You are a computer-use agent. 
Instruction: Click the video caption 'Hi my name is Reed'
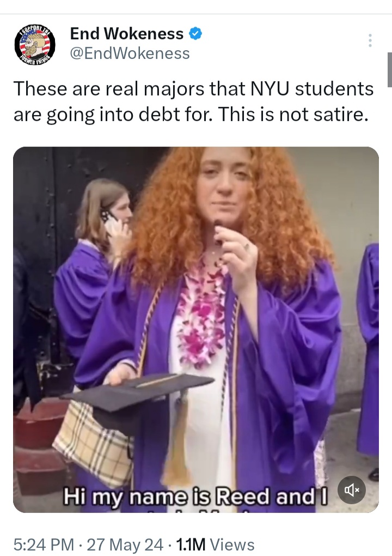point(195,496)
